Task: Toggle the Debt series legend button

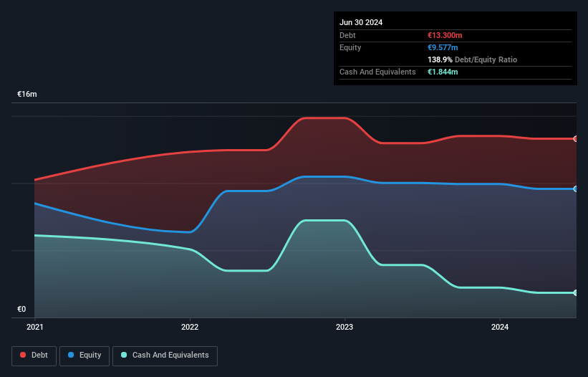Action: click(x=34, y=355)
